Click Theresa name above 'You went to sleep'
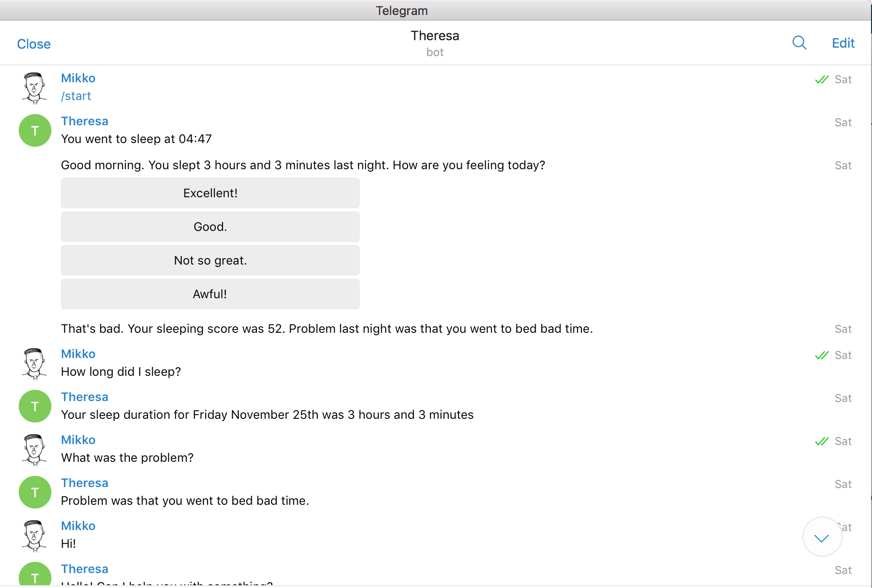 coord(85,121)
